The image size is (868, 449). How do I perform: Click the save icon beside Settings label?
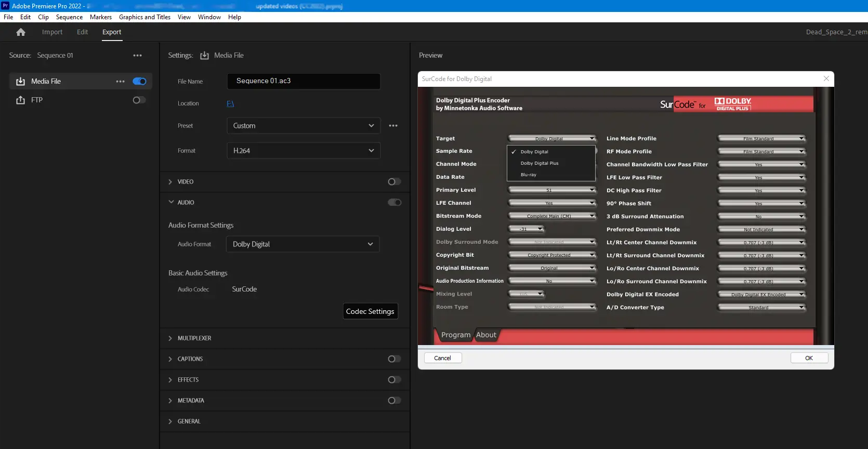point(204,56)
